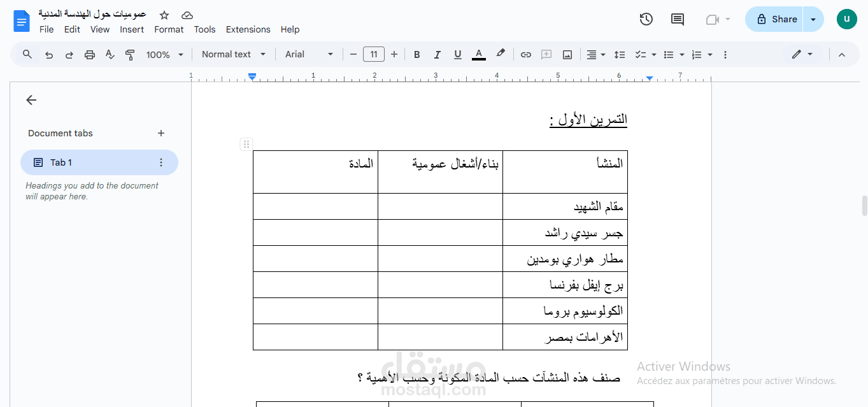
Task: Open the zoom 100% dropdown
Action: point(164,55)
